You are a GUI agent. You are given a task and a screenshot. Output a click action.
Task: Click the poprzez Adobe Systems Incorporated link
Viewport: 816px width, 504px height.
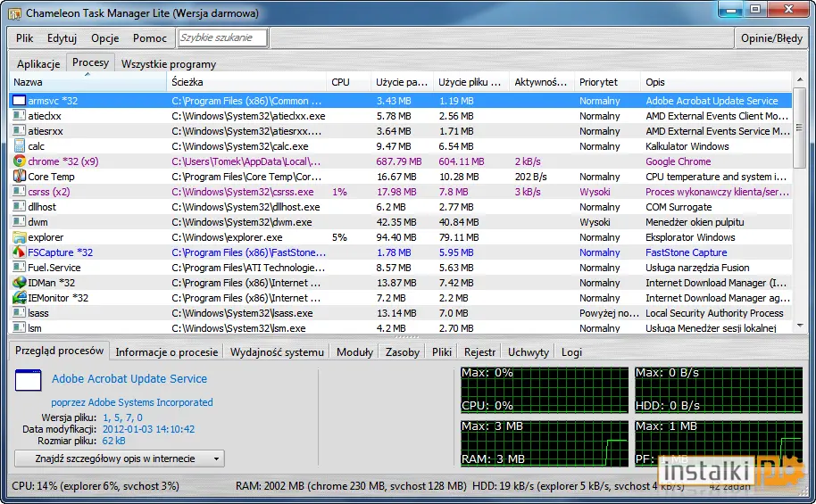tap(131, 402)
